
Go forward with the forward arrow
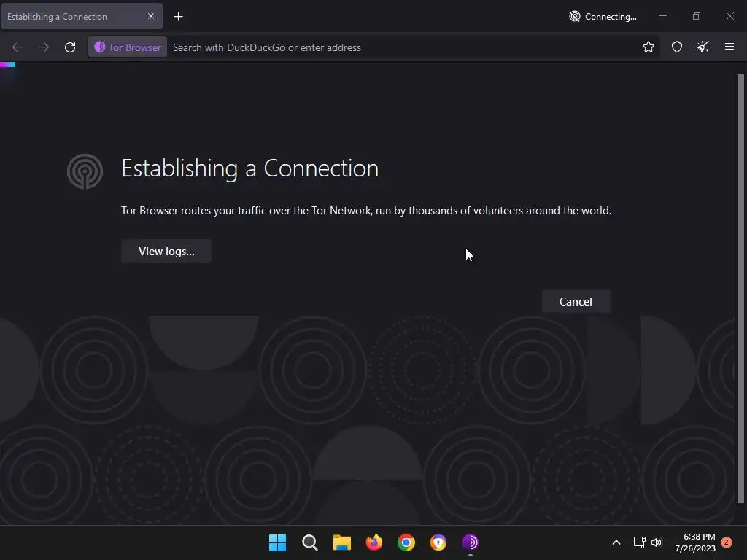(44, 47)
